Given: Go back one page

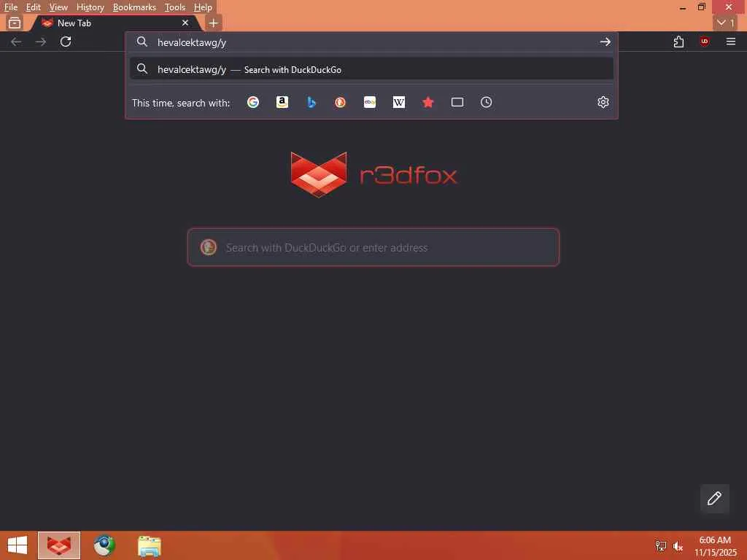Looking at the screenshot, I should 16,42.
